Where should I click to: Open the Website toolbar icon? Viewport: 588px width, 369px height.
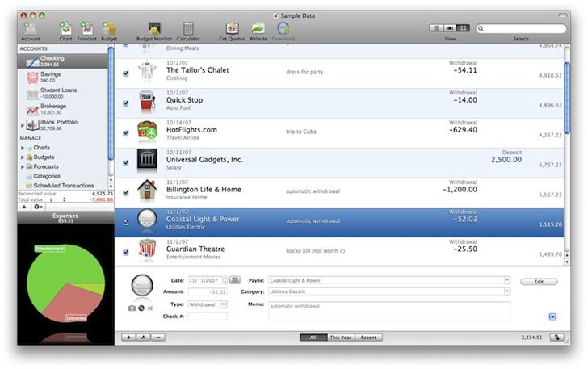(x=258, y=29)
